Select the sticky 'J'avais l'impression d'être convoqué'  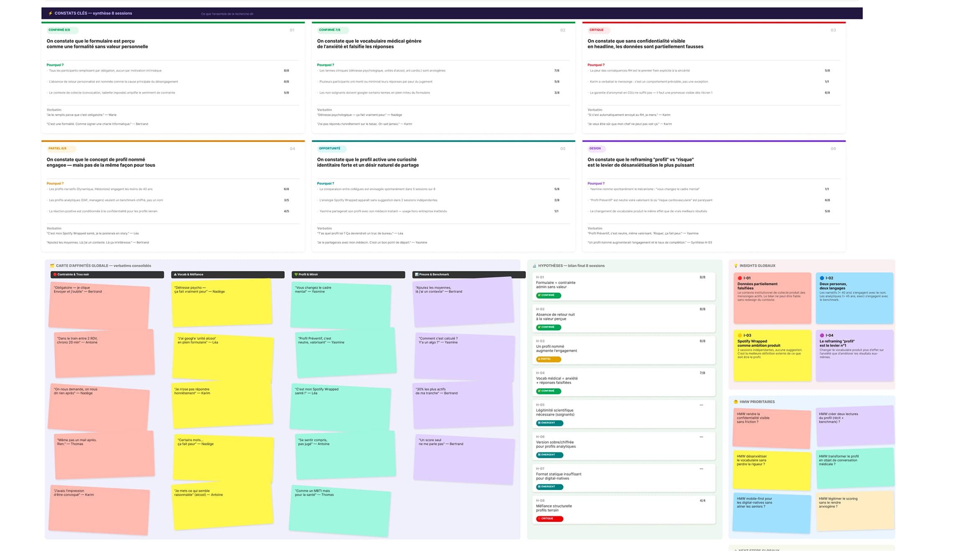(99, 510)
